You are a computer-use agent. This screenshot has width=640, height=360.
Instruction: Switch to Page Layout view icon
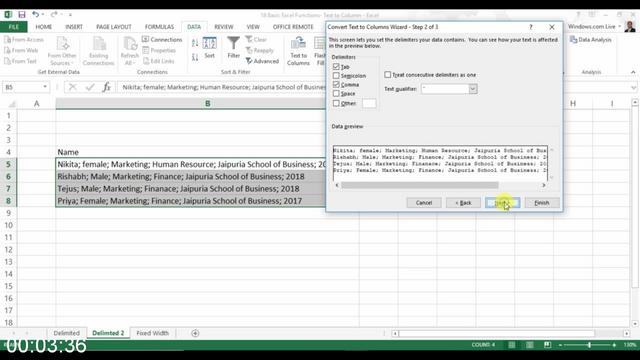(x=529, y=345)
